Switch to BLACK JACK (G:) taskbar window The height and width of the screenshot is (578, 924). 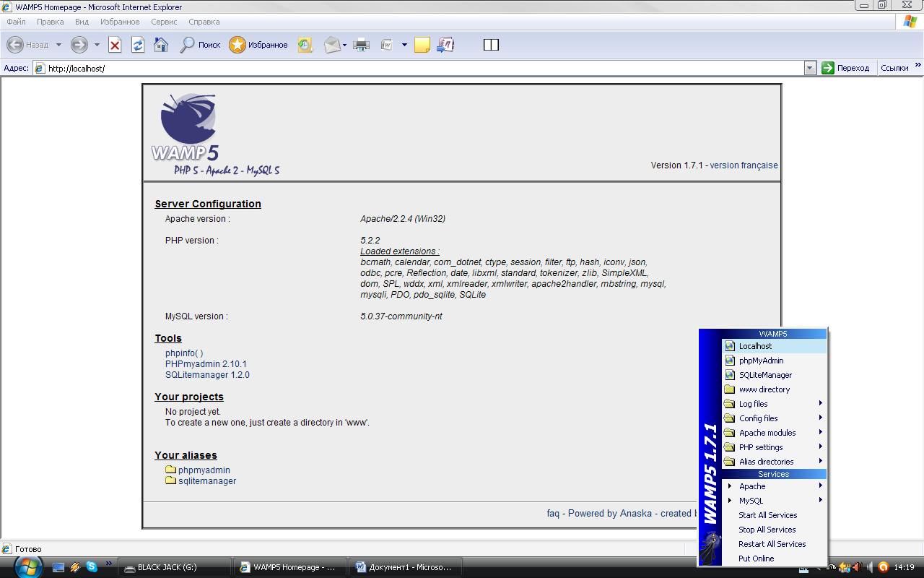(x=175, y=567)
